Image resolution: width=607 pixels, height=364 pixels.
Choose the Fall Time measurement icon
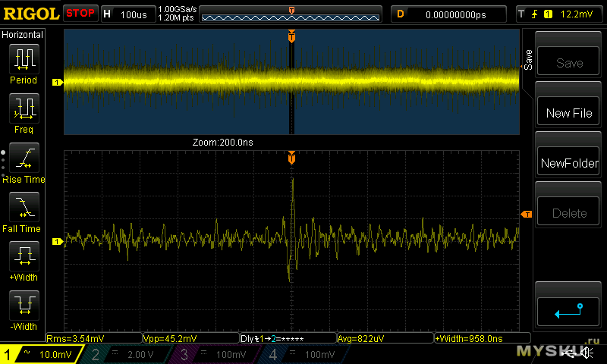[x=24, y=207]
